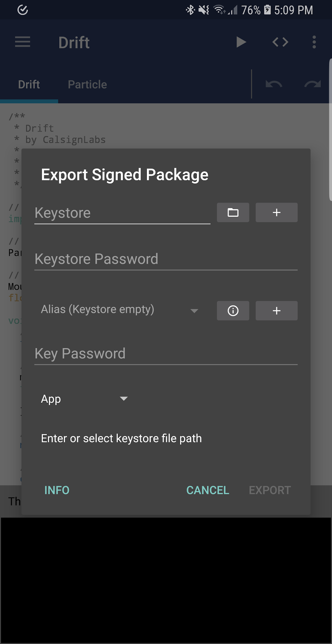The width and height of the screenshot is (332, 644).
Task: Select the Drift tab
Action: (x=29, y=85)
